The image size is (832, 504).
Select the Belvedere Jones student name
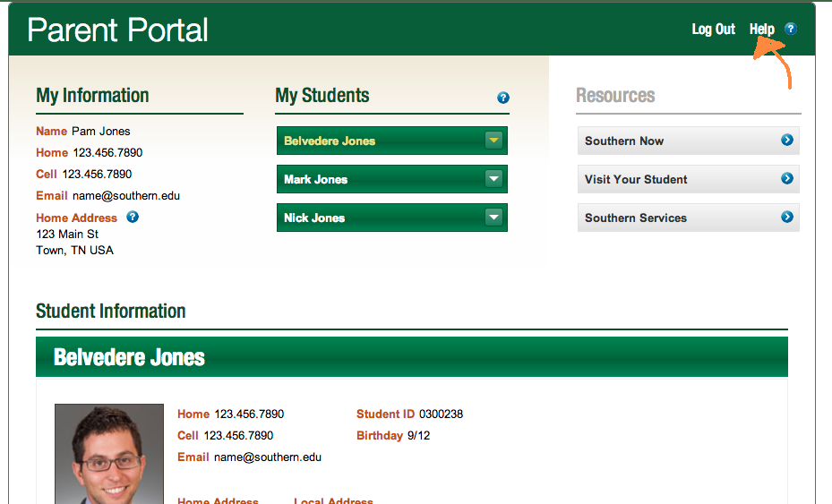click(x=330, y=141)
